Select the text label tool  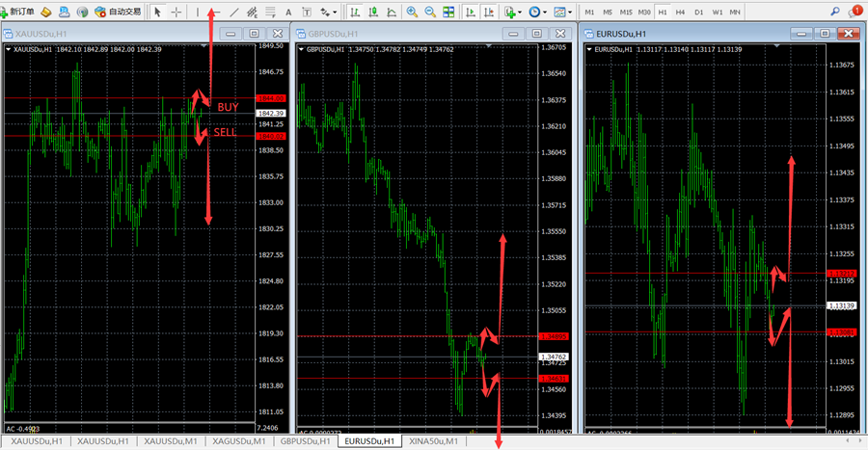pyautogui.click(x=288, y=12)
